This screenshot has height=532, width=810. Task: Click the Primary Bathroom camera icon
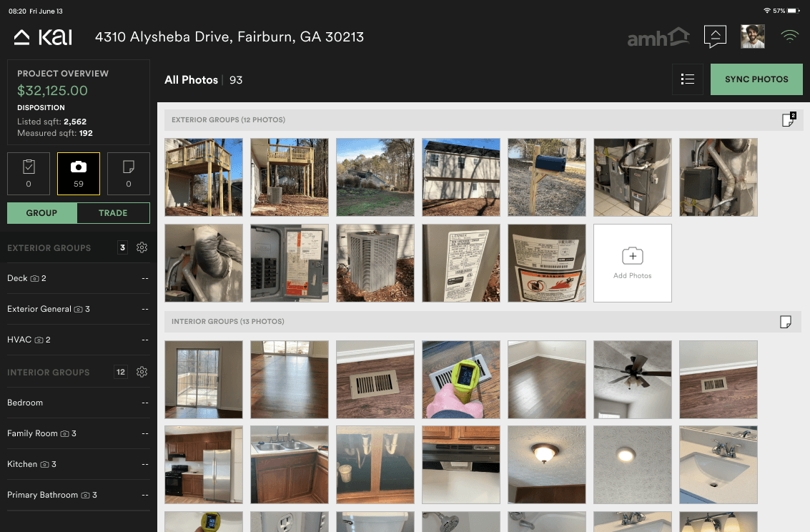(85, 496)
